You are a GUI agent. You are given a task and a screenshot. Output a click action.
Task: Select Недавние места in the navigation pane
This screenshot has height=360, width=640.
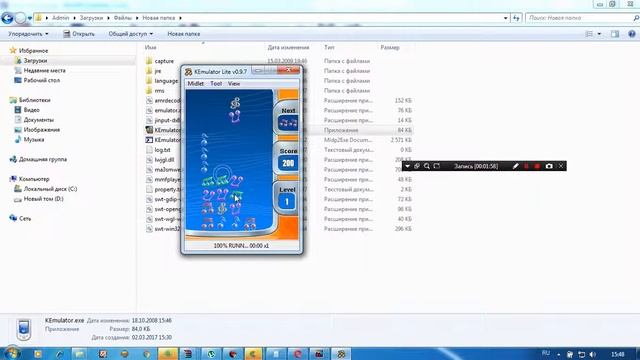(44, 70)
